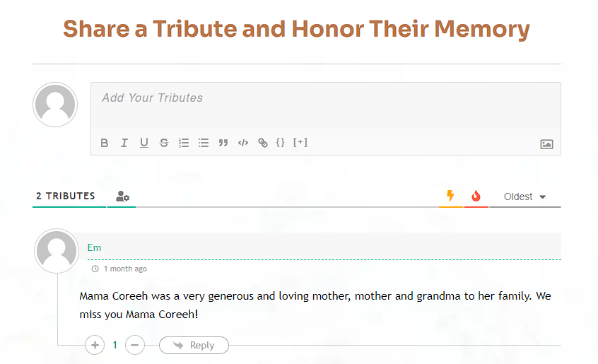Insert a code block

click(x=243, y=143)
